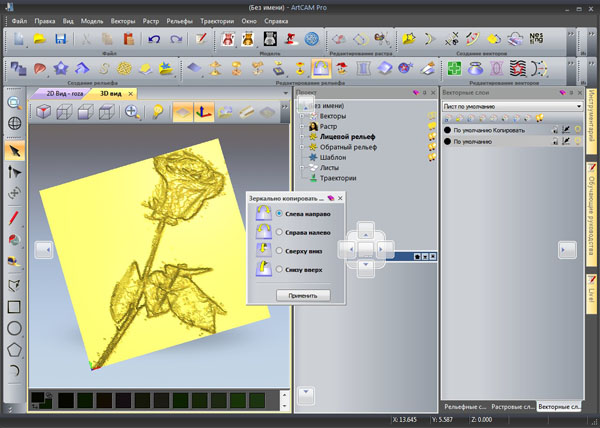Toggle lock icon on 'По умолчанию Копировать' layer
This screenshot has height=428, width=600.
(x=555, y=130)
